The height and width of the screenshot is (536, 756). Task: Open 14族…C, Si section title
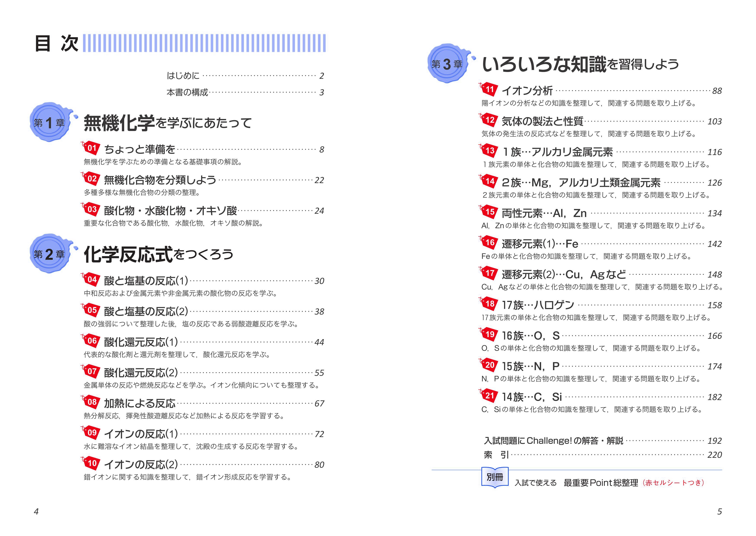(x=532, y=397)
